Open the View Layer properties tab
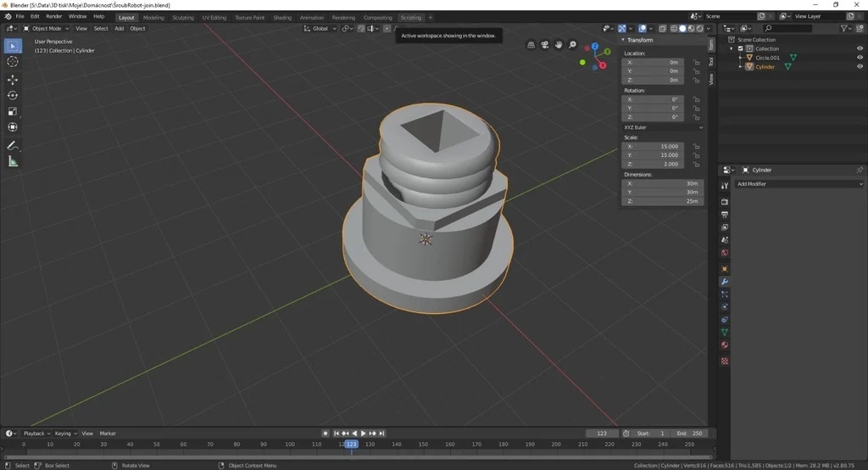This screenshot has height=470, width=868. tap(725, 227)
